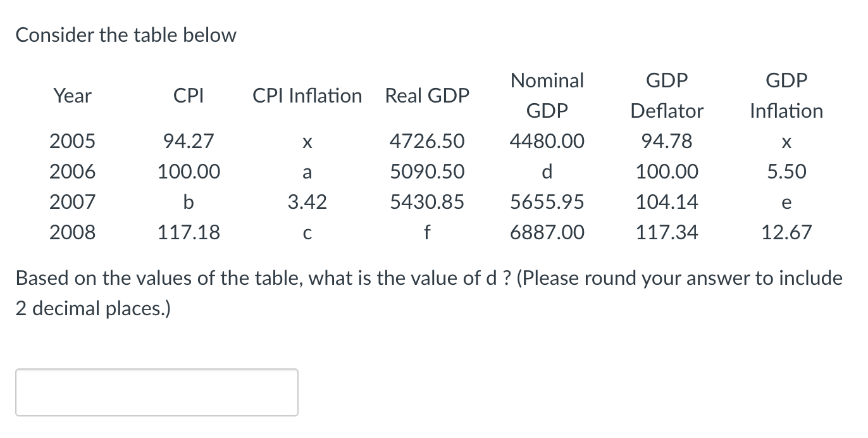The image size is (868, 438).
Task: Click the GDP Deflator value 104.14
Action: tap(667, 202)
